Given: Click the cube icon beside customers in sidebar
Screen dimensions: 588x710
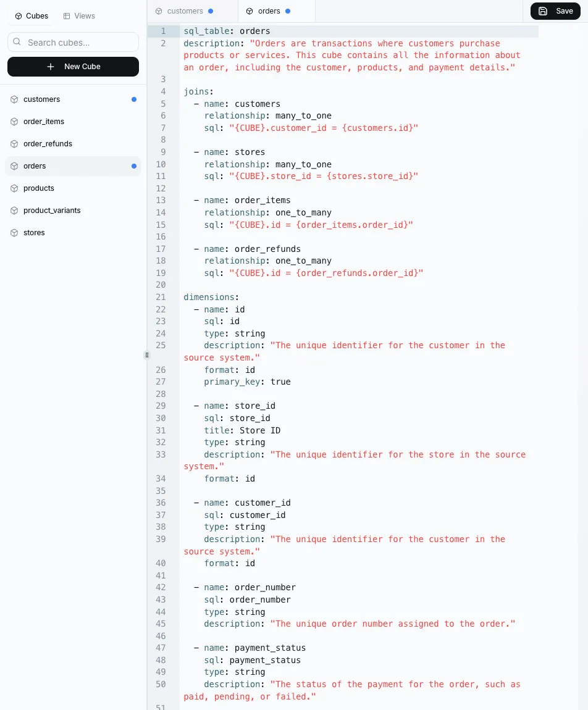Looking at the screenshot, I should click(x=14, y=99).
